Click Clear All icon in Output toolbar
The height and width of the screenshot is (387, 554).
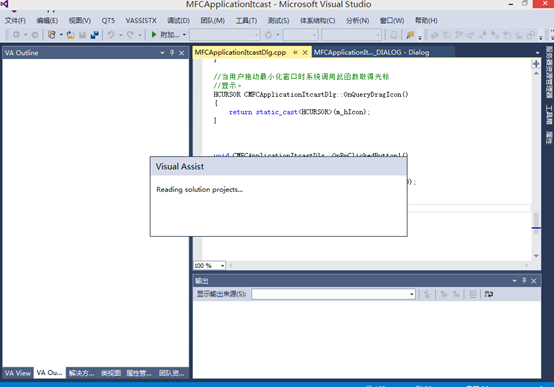(x=473, y=294)
